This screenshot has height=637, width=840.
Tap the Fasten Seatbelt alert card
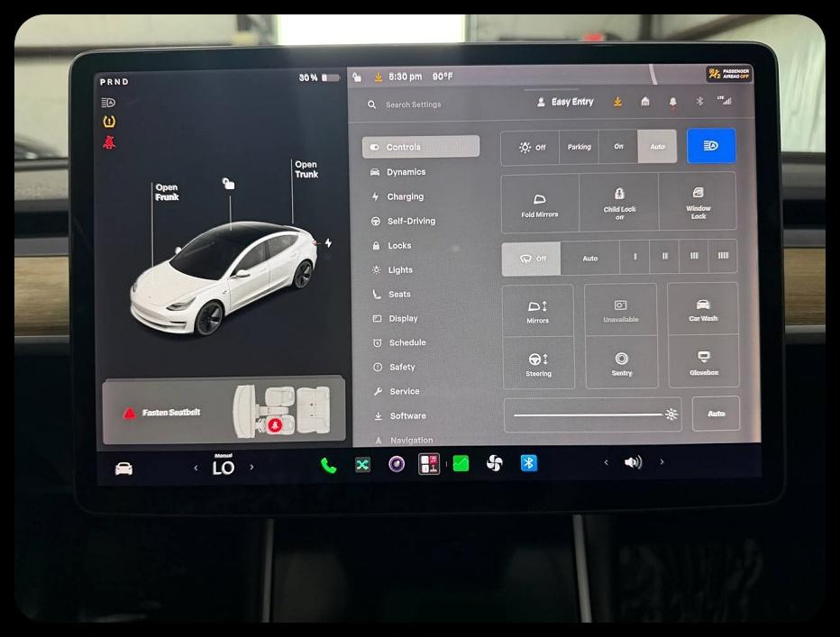(x=224, y=411)
